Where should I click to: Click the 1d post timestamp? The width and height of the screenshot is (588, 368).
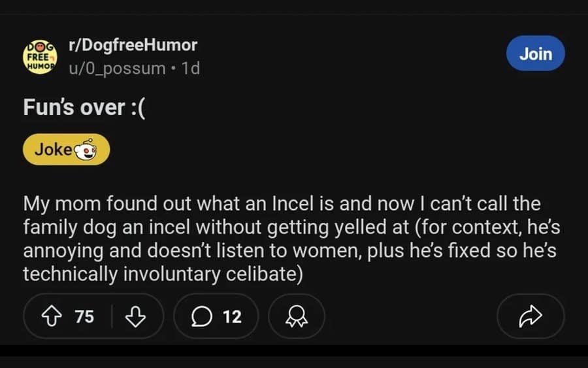coord(190,67)
